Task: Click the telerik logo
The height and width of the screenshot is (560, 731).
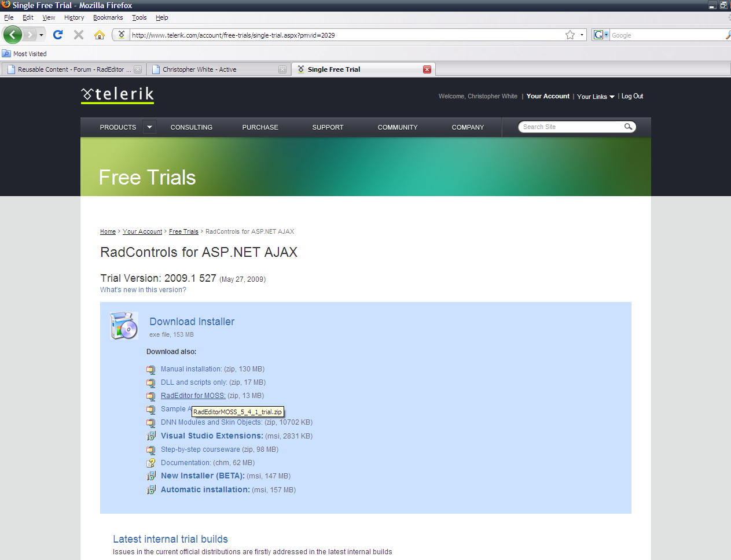Action: (x=117, y=94)
